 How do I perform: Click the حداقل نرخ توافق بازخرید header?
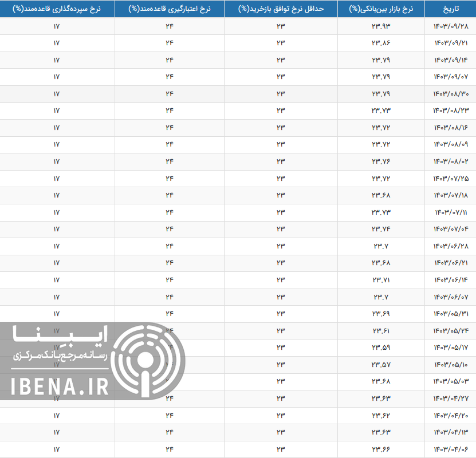pyautogui.click(x=281, y=9)
